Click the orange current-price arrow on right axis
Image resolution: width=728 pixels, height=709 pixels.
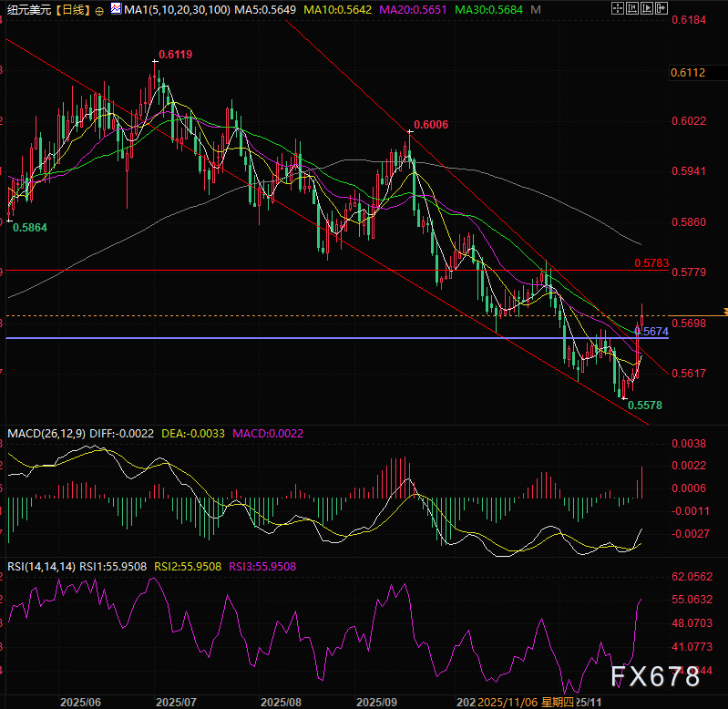coord(724,312)
